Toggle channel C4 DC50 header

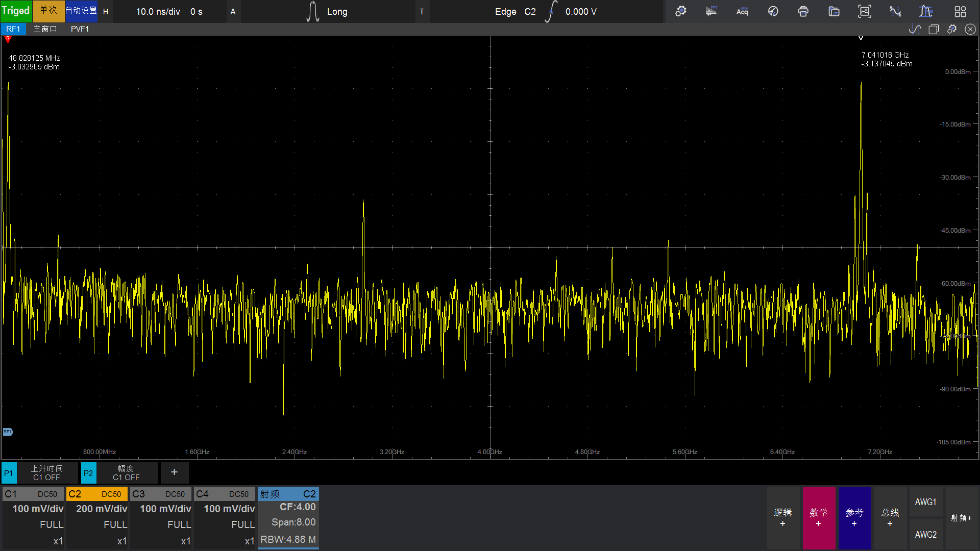pos(225,494)
